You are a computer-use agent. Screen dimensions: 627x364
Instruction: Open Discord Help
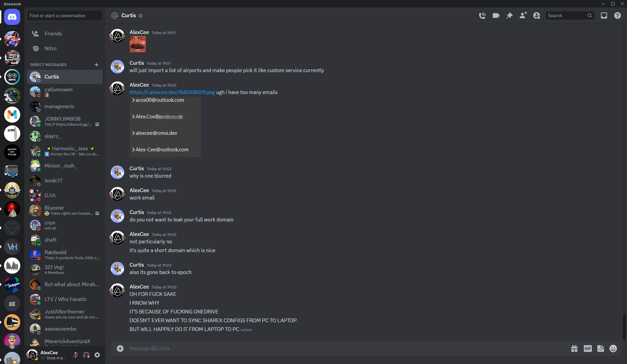[618, 16]
